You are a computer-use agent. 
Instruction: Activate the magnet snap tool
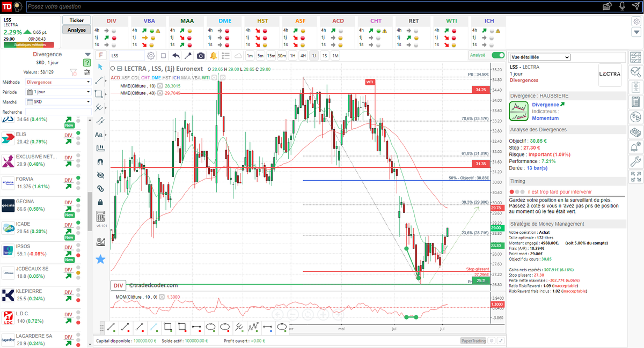(x=100, y=161)
